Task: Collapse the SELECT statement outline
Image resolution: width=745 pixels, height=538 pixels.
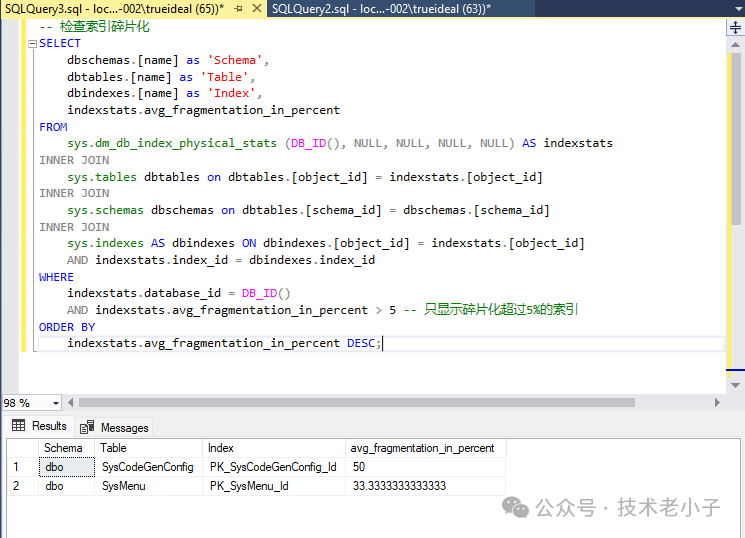Action: 32,44
